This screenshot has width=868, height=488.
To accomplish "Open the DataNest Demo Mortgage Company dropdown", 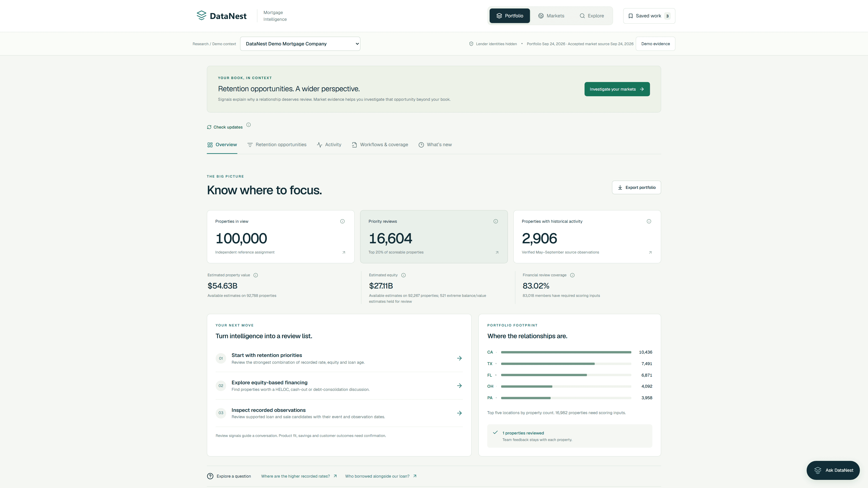I will pyautogui.click(x=300, y=44).
